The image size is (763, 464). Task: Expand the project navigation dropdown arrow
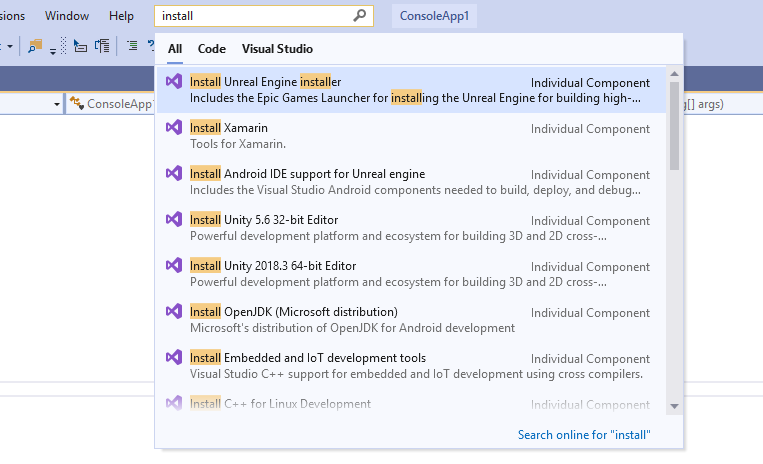56,104
